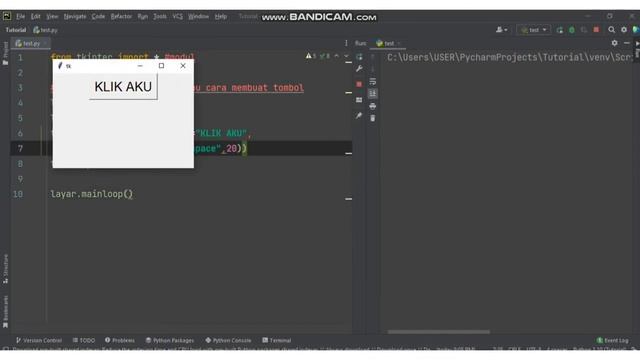640x360 pixels.
Task: Open the editor tab options kebab menu
Action: (346, 43)
